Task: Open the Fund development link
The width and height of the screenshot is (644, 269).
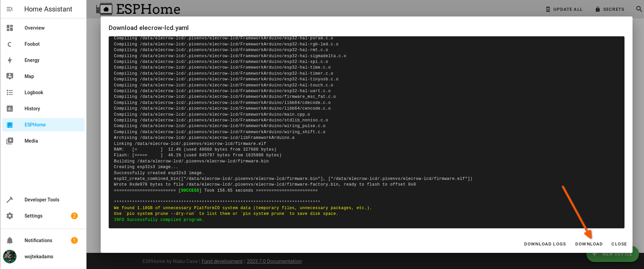Action: click(x=222, y=261)
